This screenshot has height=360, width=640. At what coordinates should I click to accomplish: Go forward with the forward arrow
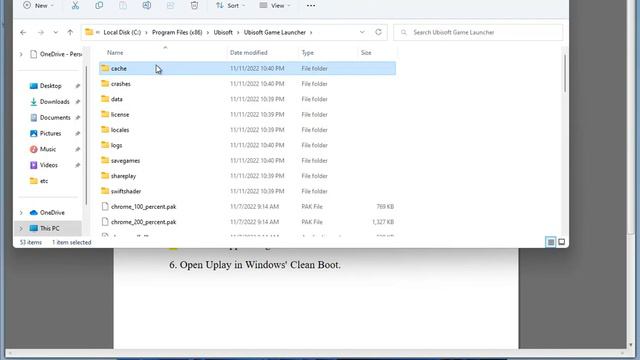[x=40, y=32]
